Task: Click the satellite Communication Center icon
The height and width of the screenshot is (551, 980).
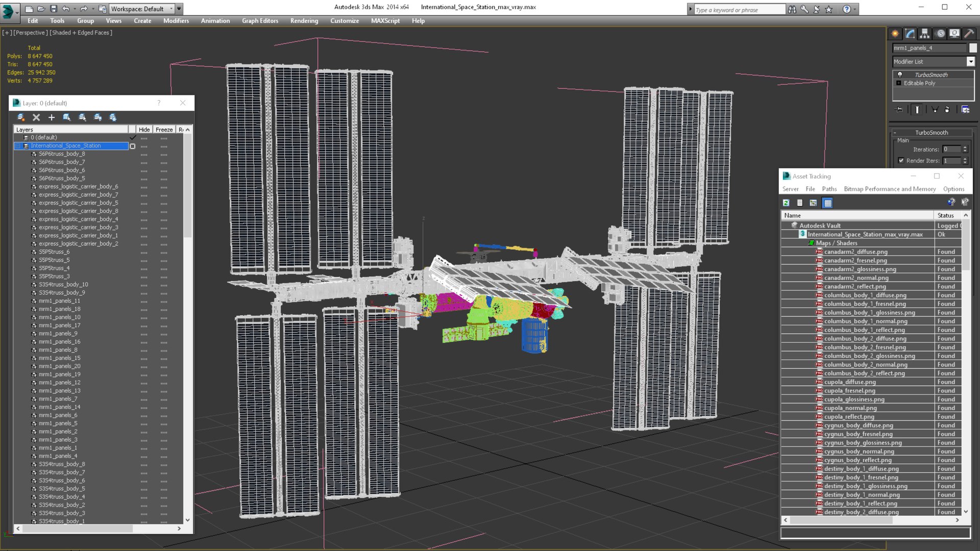Action: pyautogui.click(x=817, y=9)
